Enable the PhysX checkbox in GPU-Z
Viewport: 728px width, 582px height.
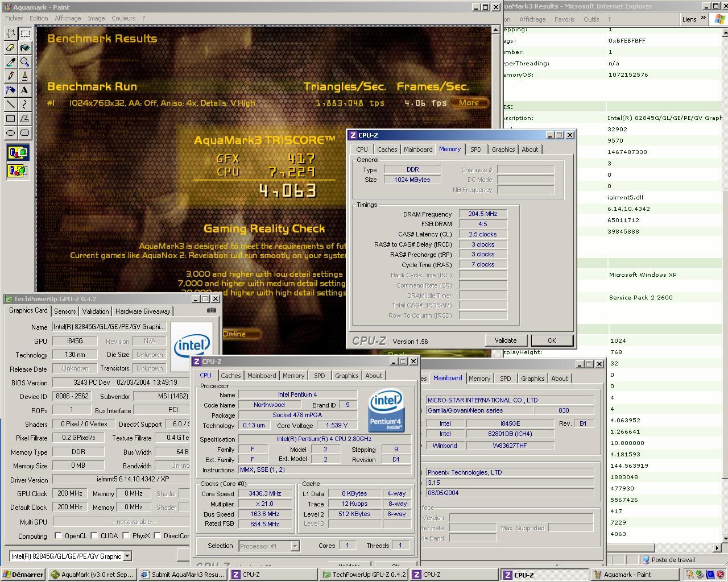pos(125,536)
